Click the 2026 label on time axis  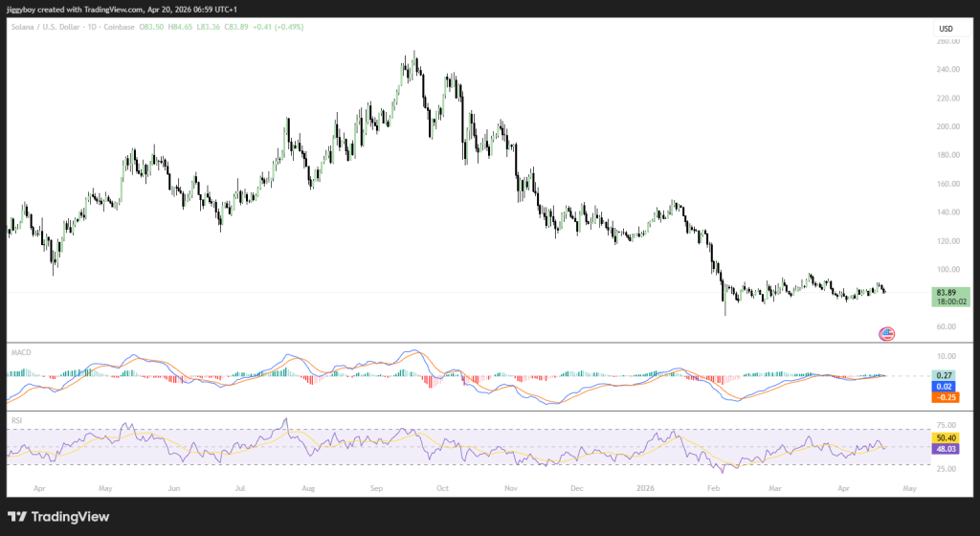point(645,488)
